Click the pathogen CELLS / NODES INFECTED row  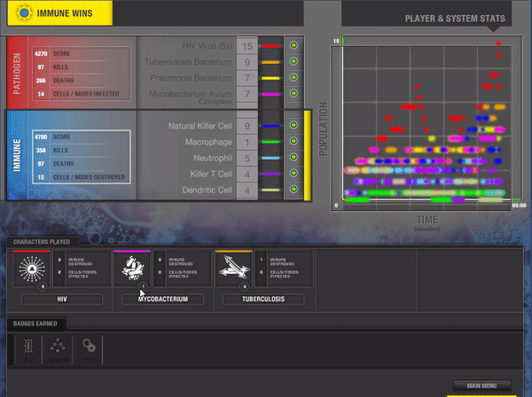coord(82,94)
